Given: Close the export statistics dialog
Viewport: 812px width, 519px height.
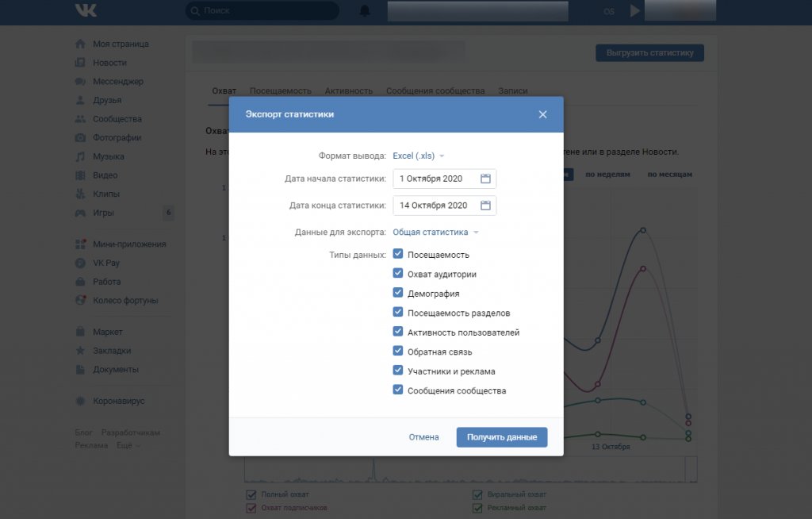Looking at the screenshot, I should pos(542,114).
